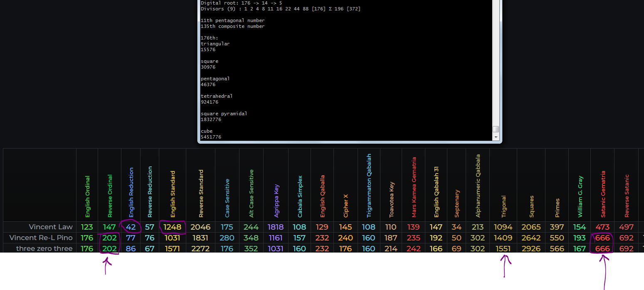Select the Cabala Simplex column header
Image resolution: width=644 pixels, height=290 pixels.
coord(300,196)
